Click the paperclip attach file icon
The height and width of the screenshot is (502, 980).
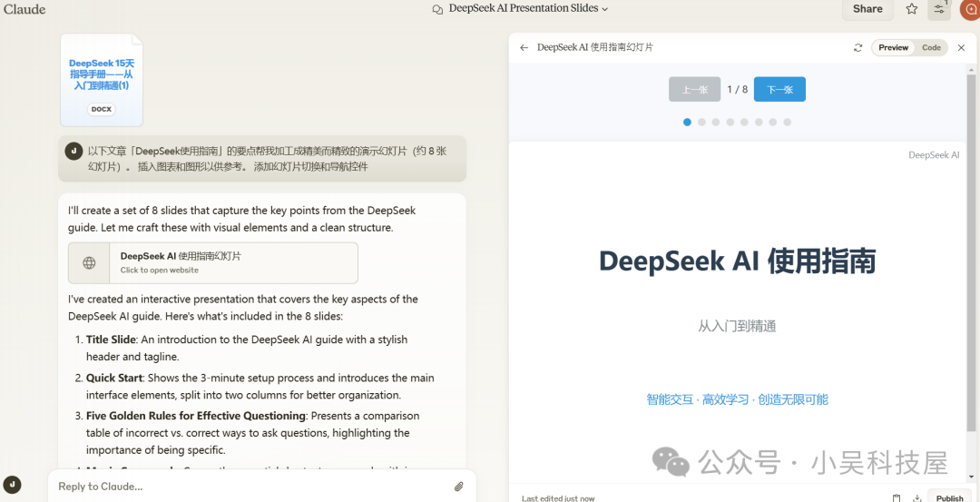(459, 487)
